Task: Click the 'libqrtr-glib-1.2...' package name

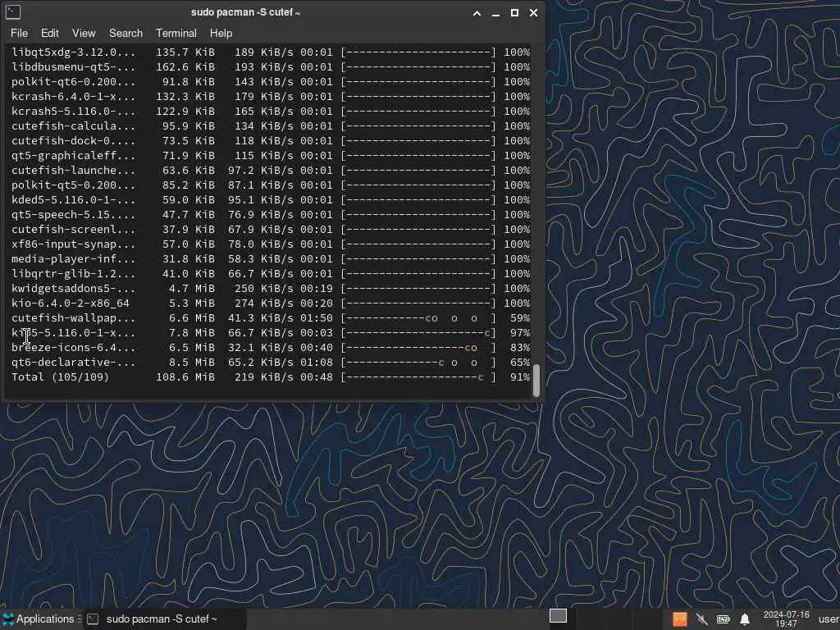Action: coord(73,274)
